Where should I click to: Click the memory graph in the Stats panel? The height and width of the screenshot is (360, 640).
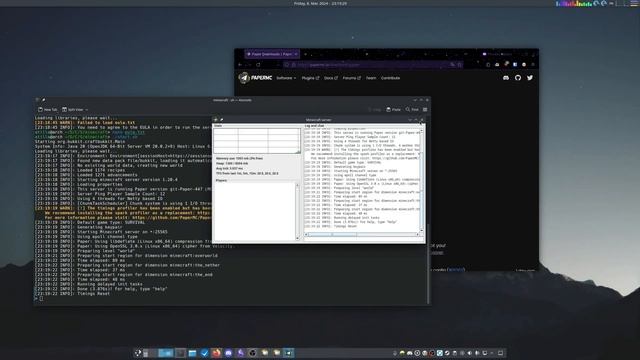pos(257,141)
